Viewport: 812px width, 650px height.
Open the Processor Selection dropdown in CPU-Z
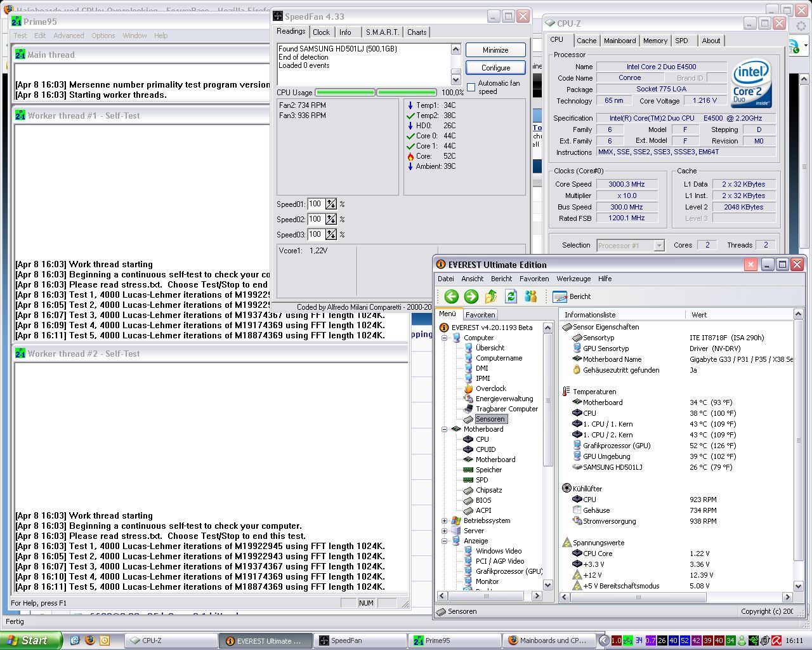pyautogui.click(x=659, y=245)
